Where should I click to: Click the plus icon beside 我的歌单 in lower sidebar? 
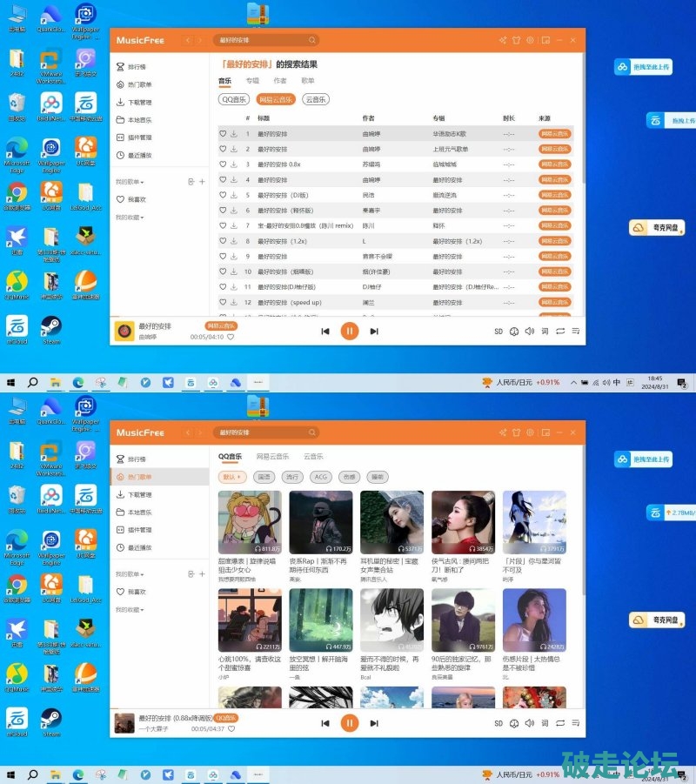[202, 573]
